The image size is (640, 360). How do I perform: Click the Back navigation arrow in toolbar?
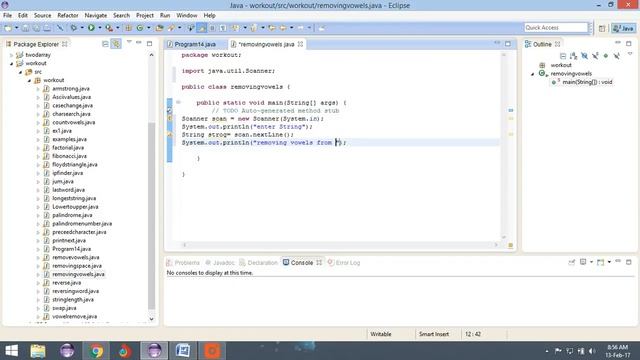[x=283, y=28]
